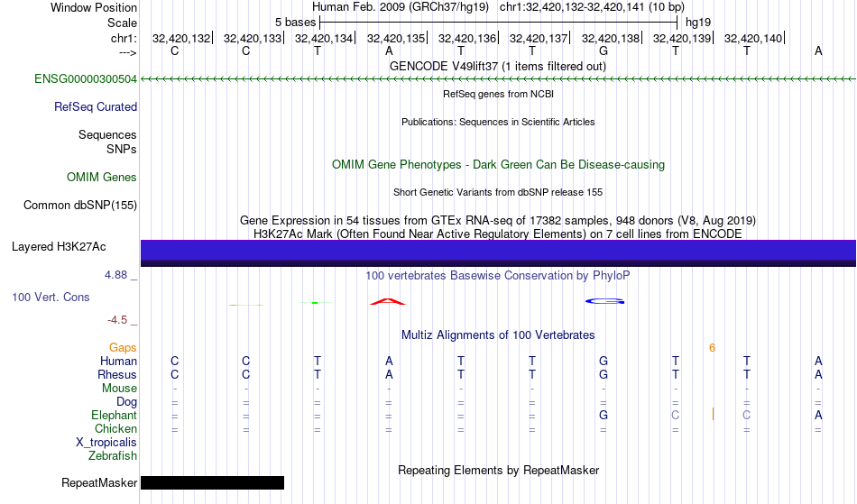Click the 100 Vert. Cons track label
The width and height of the screenshot is (857, 504).
coord(51,298)
